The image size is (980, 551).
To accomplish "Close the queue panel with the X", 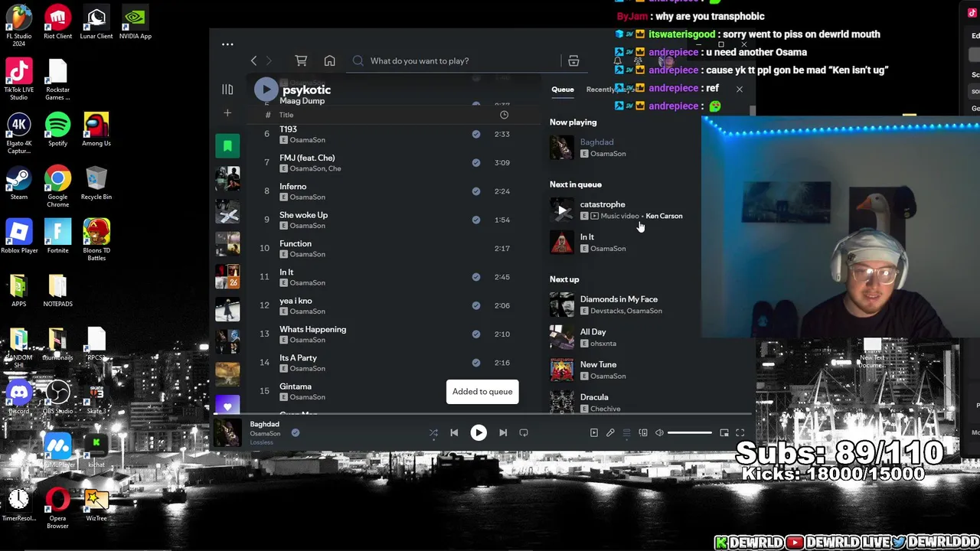I will pos(740,90).
